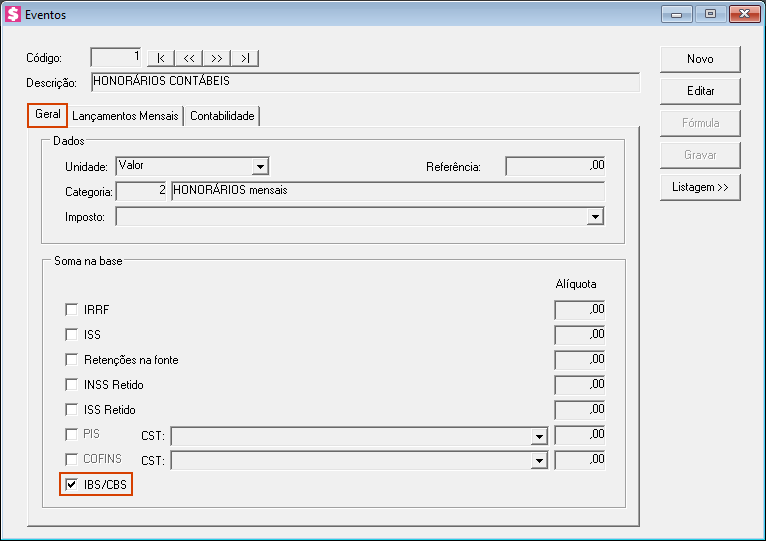Image resolution: width=766 pixels, height=541 pixels.
Task: Click the Descrição text field
Action: [x=364, y=82]
